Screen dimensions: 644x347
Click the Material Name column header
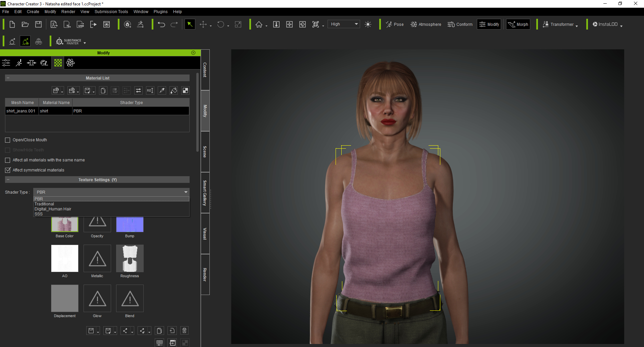point(56,103)
